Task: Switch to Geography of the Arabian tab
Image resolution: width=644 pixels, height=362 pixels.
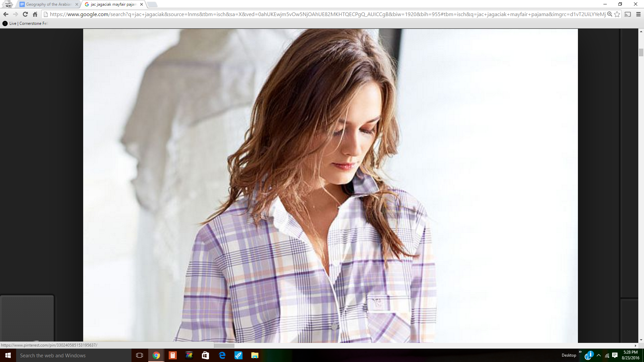Action: tap(49, 4)
